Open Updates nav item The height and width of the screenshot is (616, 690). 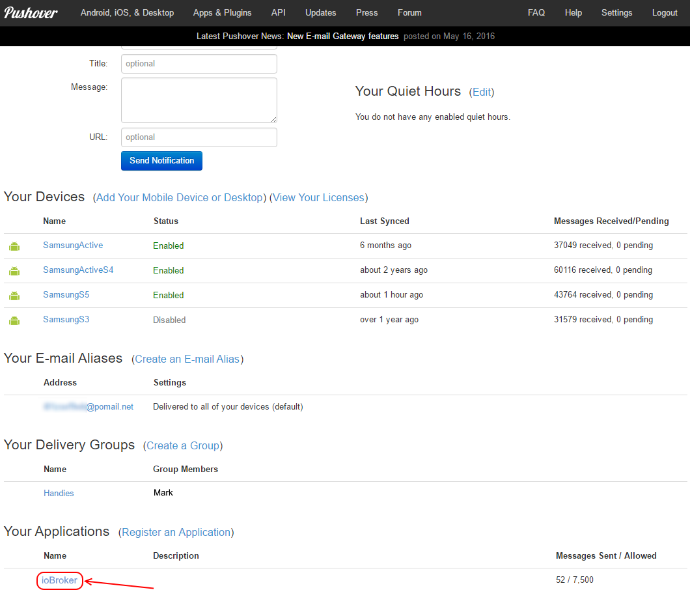(x=321, y=13)
